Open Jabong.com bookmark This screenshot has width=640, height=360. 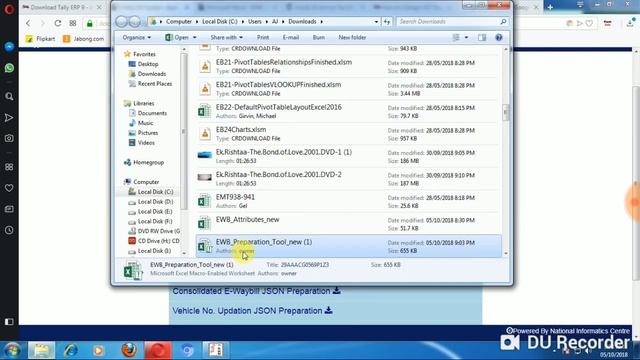pyautogui.click(x=84, y=39)
